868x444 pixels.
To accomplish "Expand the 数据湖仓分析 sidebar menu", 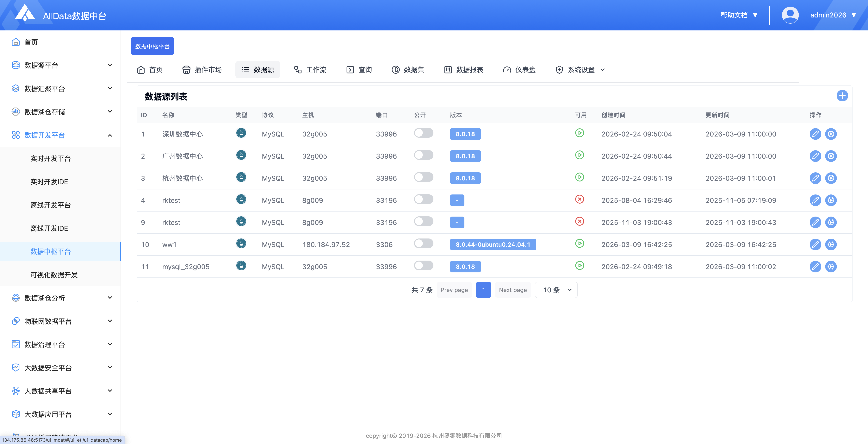I will pos(60,298).
